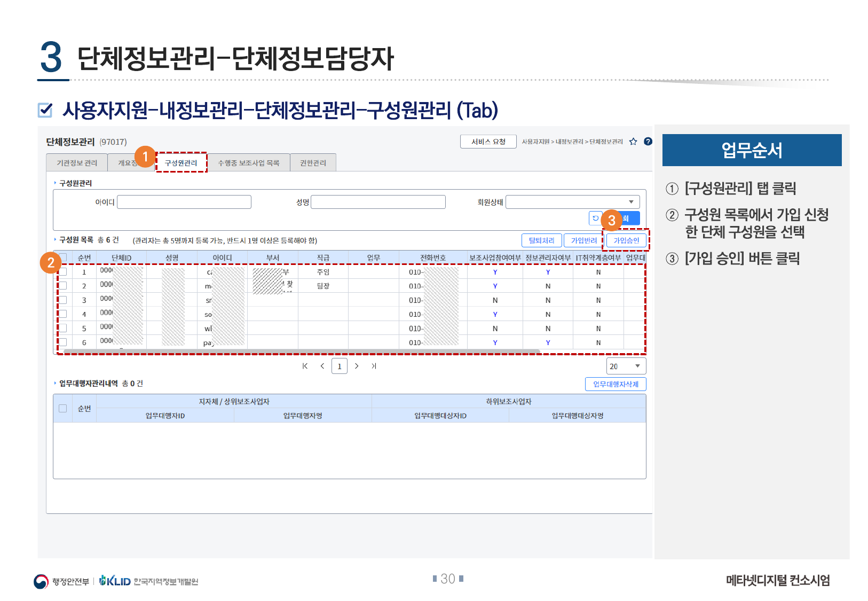Click the reset search refresh icon
Viewport: 868px width, 601px height.
click(595, 218)
